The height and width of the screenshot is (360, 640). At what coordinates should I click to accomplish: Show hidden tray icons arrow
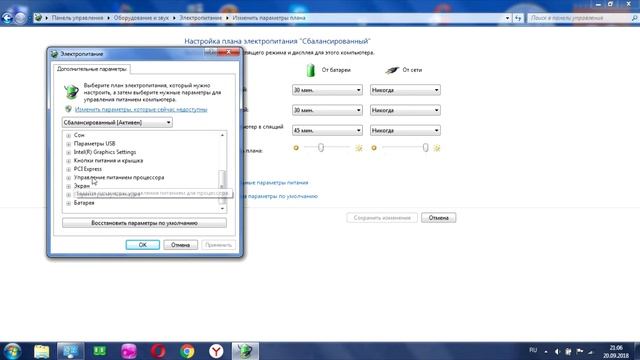coord(546,351)
